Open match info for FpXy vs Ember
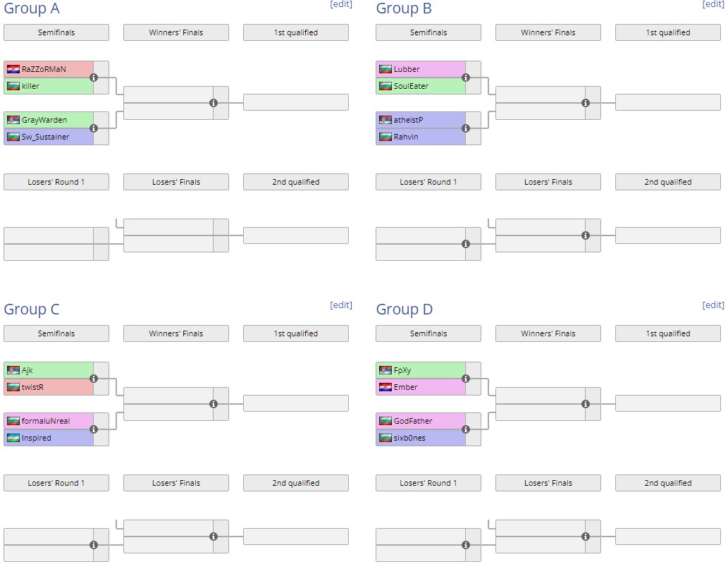 pyautogui.click(x=466, y=379)
